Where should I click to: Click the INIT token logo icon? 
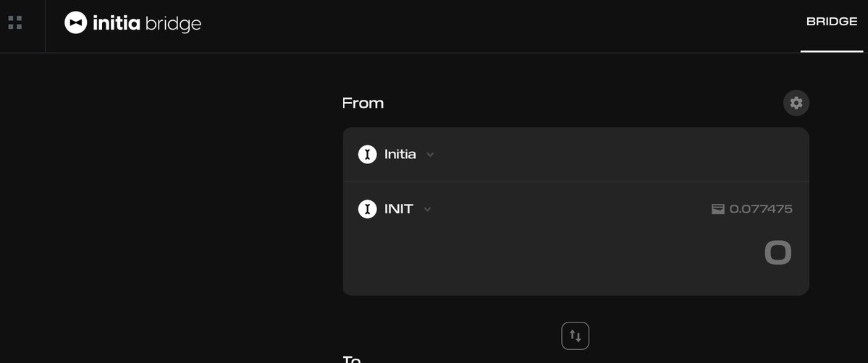coord(368,209)
